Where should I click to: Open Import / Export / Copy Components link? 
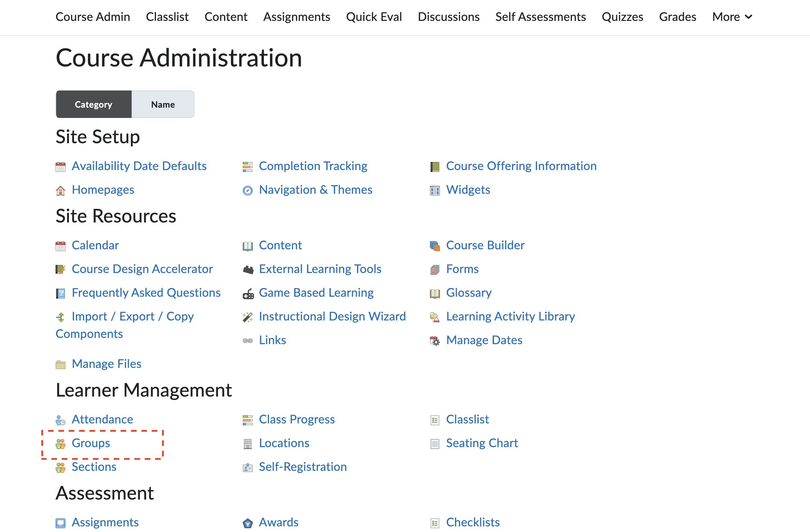tap(132, 316)
